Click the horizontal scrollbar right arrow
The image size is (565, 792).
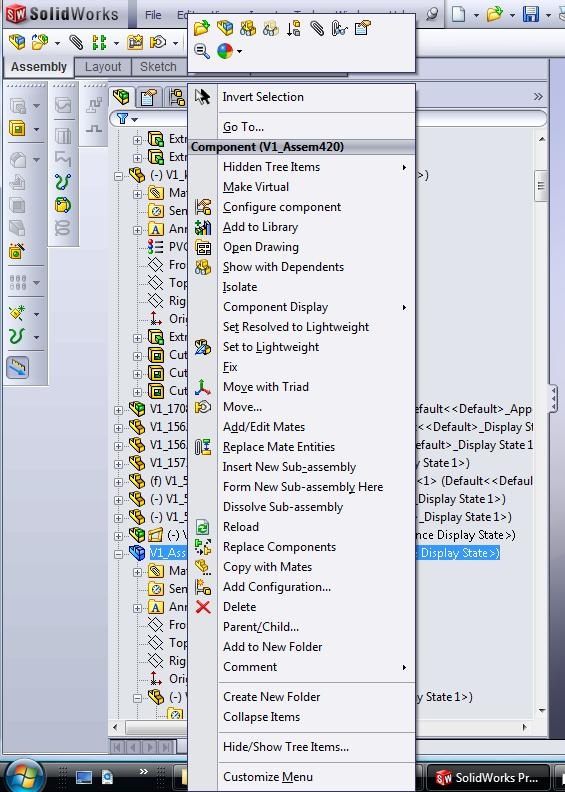coord(525,727)
